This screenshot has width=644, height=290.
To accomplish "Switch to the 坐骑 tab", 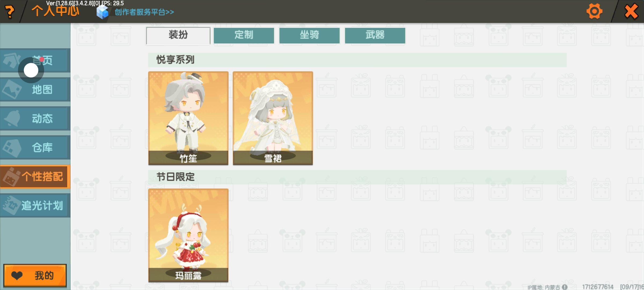I will click(309, 35).
